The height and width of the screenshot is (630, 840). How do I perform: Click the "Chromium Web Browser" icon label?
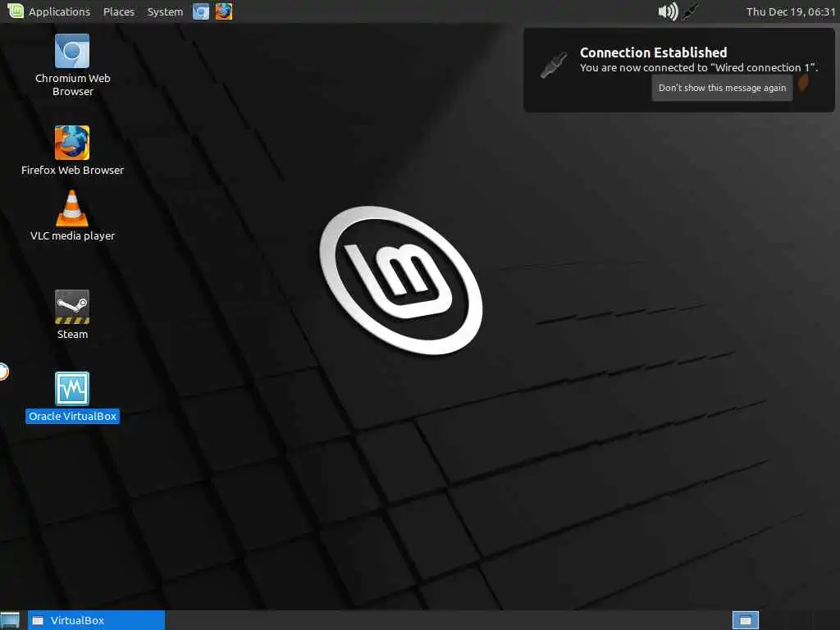coord(72,84)
